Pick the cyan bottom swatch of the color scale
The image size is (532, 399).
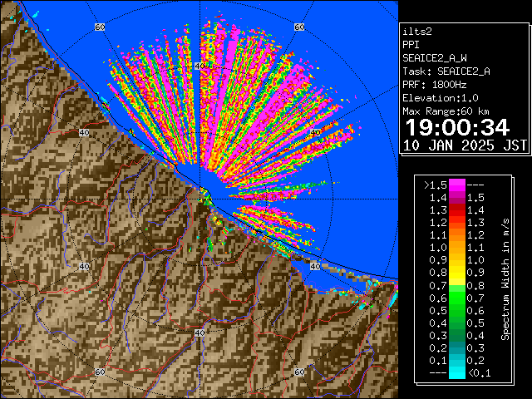[457, 372]
